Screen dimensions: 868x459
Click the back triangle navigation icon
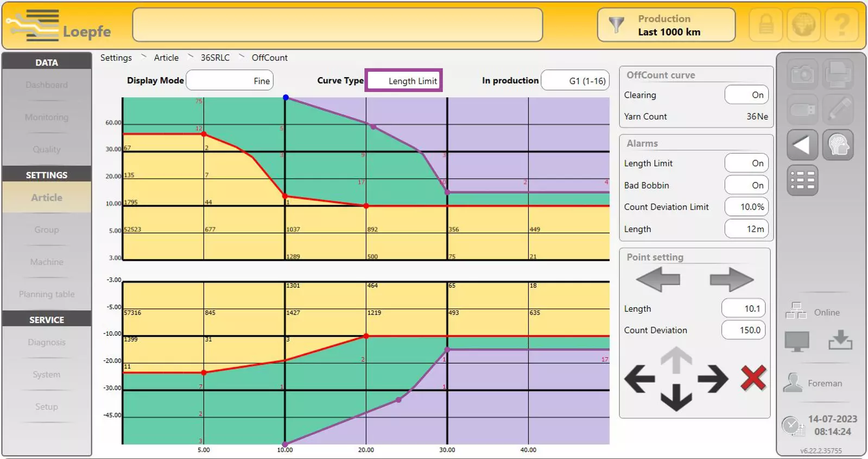point(802,146)
